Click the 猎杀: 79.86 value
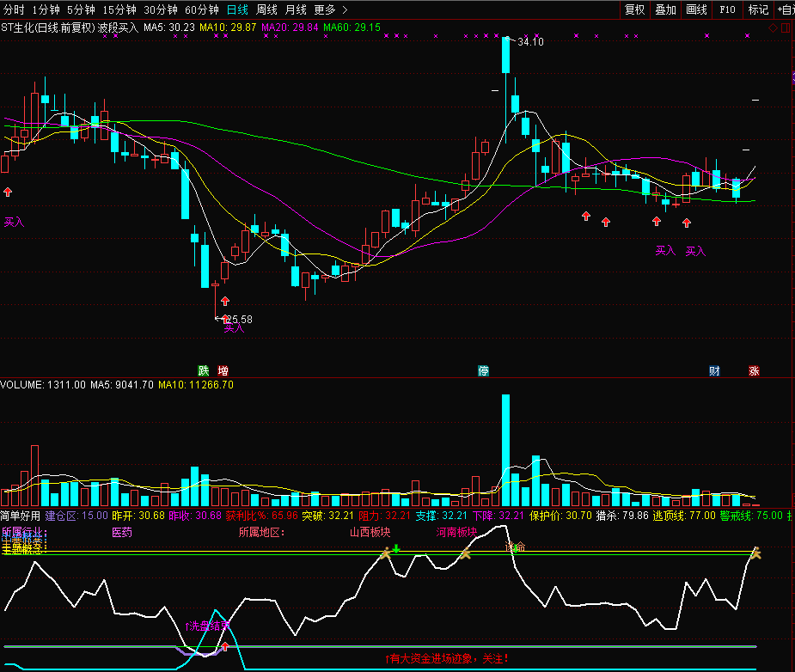 tap(622, 516)
